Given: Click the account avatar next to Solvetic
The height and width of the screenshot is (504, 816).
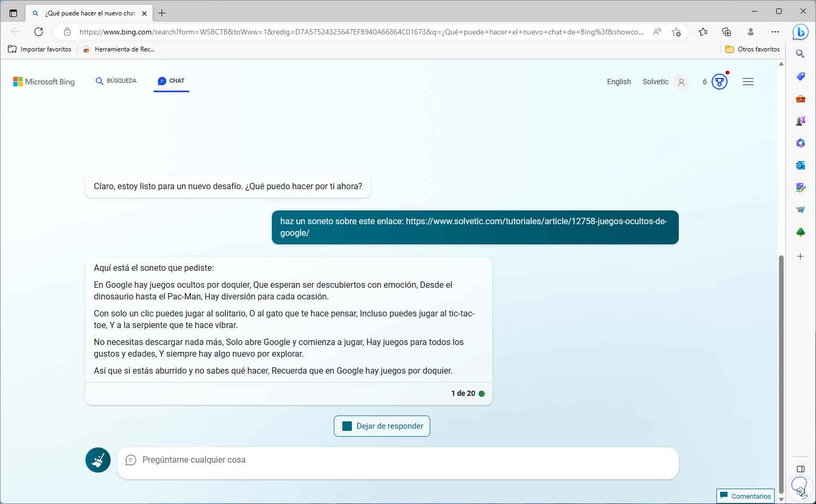Looking at the screenshot, I should [681, 82].
